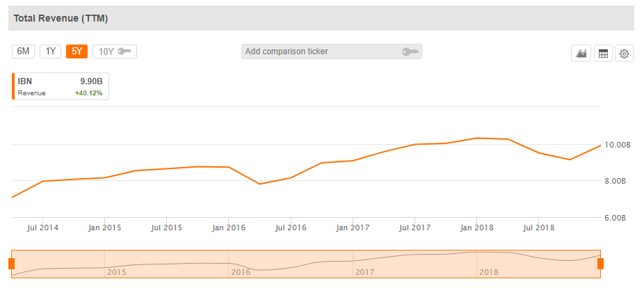The image size is (644, 295).
Task: Click Total Revenue (TTM) heading
Action: click(x=61, y=19)
